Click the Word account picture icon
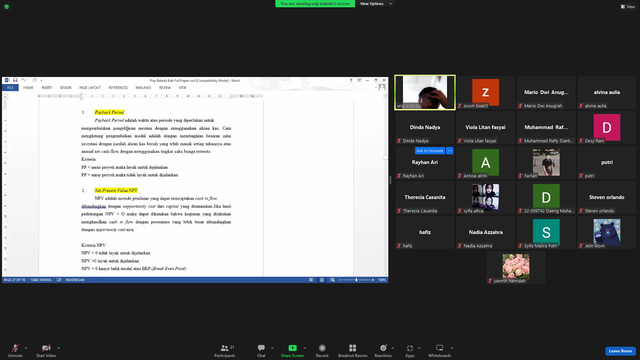This screenshot has width=640, height=360. coord(382,87)
